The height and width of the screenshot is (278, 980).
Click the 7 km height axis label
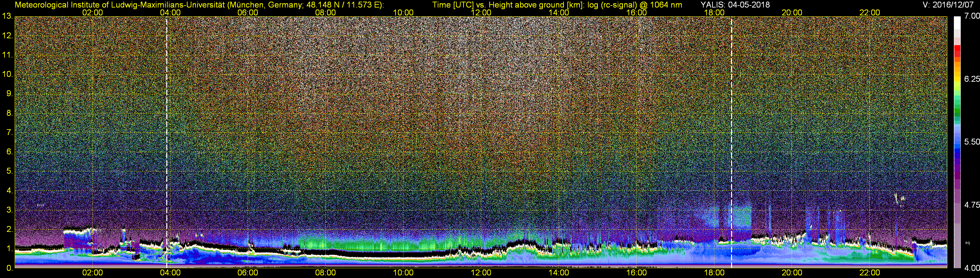(9, 132)
